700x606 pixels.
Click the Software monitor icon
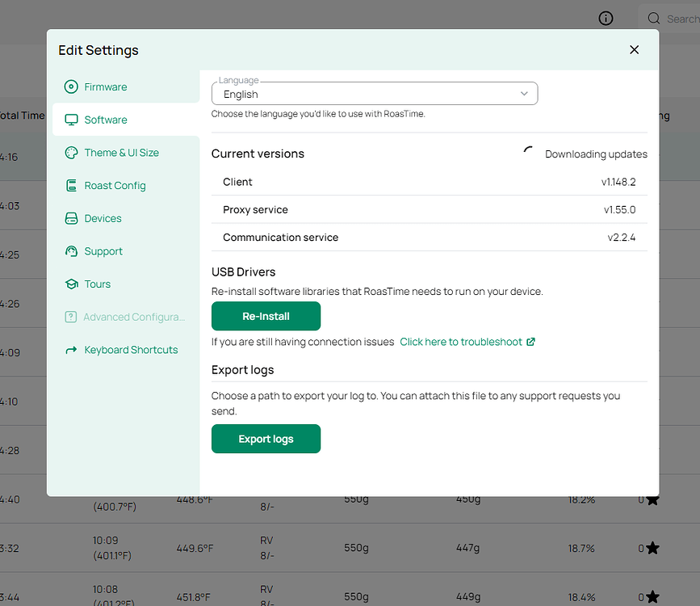point(71,120)
